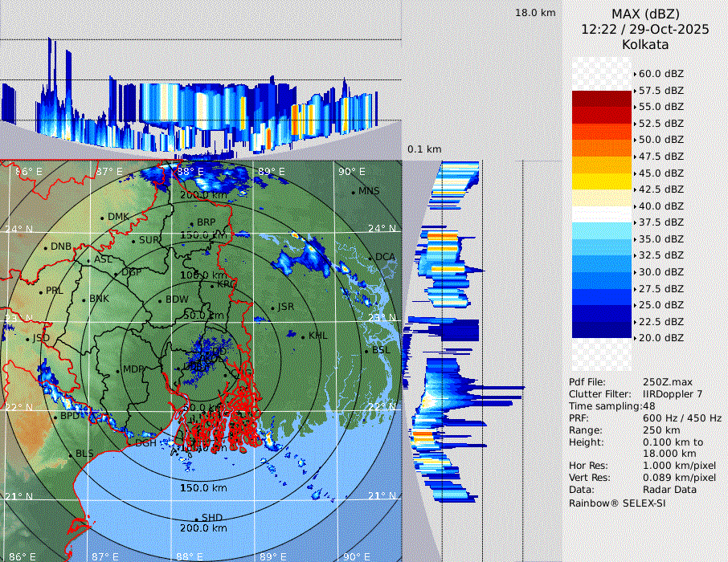Viewport: 728px width, 562px height.
Task: Click the SHD station marker
Action: click(x=196, y=518)
